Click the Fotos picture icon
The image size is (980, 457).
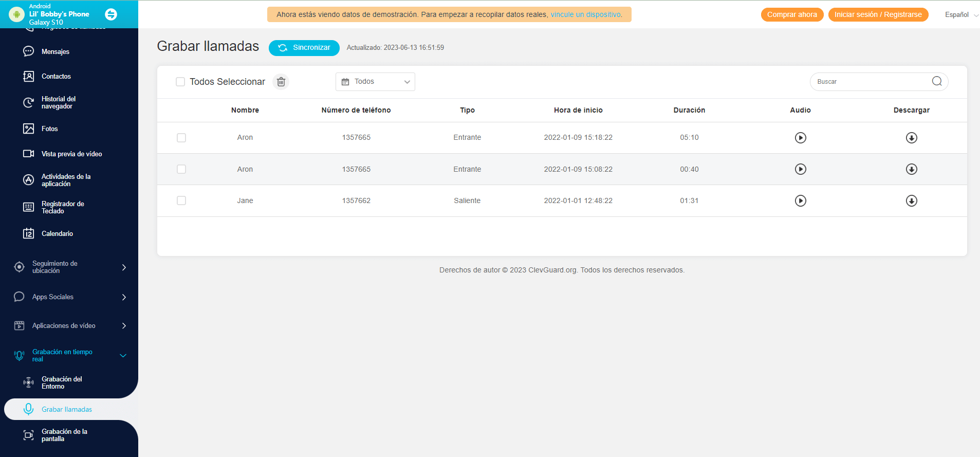(x=29, y=129)
